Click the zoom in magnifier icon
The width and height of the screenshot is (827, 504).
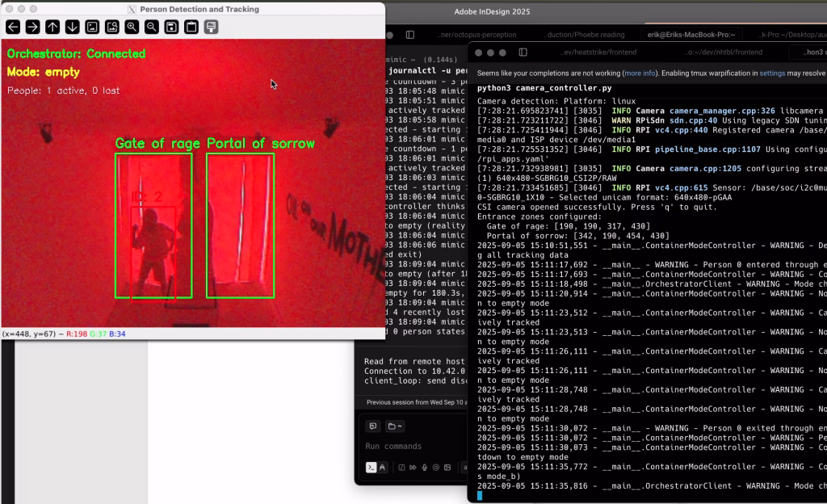tap(132, 27)
